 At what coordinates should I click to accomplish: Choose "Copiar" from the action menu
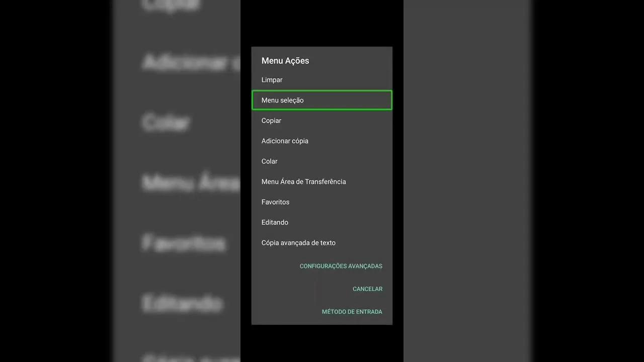pos(271,120)
